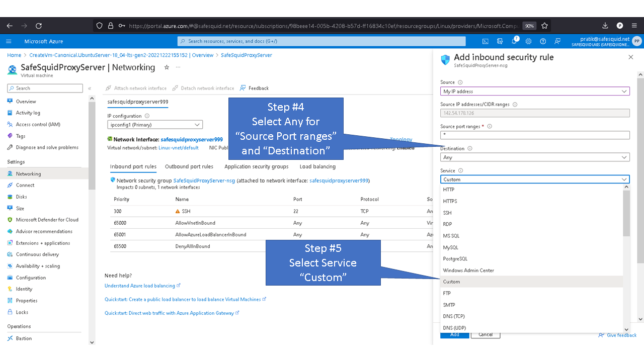Screen dimensions: 644x362
Task: Switch to Load balancing tab
Action: (317, 166)
